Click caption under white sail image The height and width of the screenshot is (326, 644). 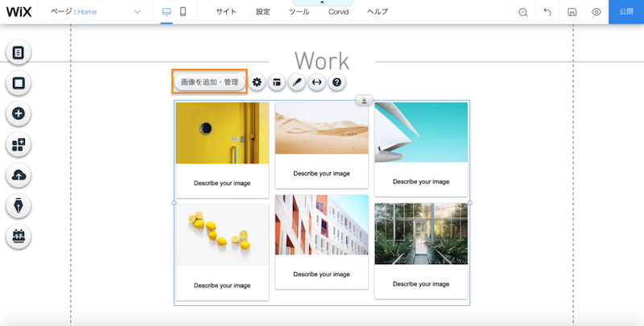[421, 181]
